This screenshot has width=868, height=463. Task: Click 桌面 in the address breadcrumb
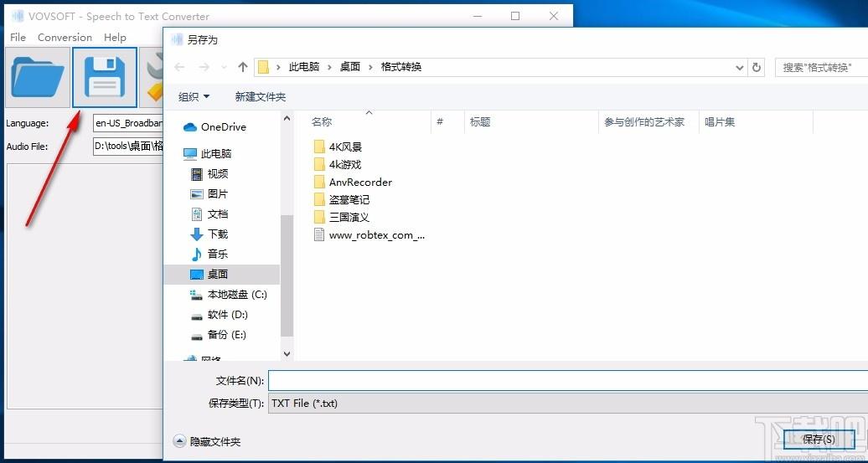[x=350, y=67]
